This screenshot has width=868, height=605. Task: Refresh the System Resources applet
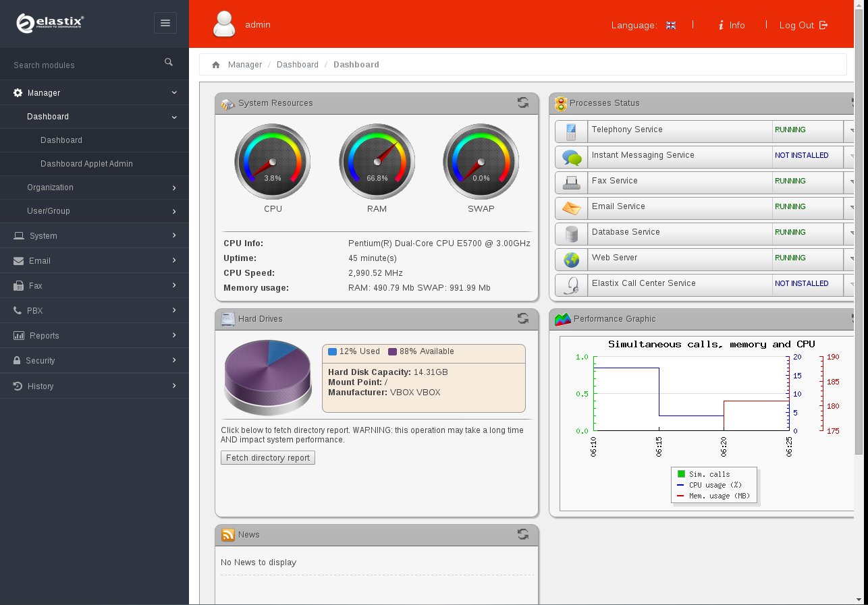tap(522, 103)
